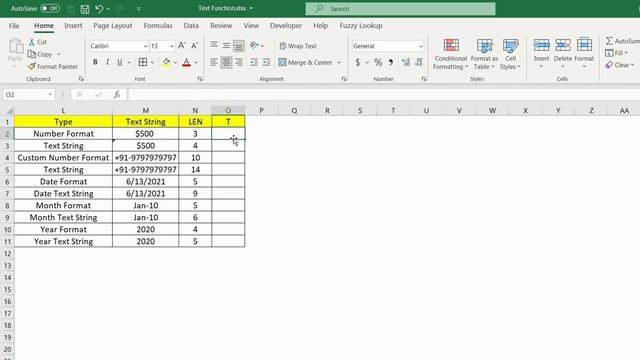Toggle the AutoSave switch
640x360 pixels.
click(x=50, y=8)
